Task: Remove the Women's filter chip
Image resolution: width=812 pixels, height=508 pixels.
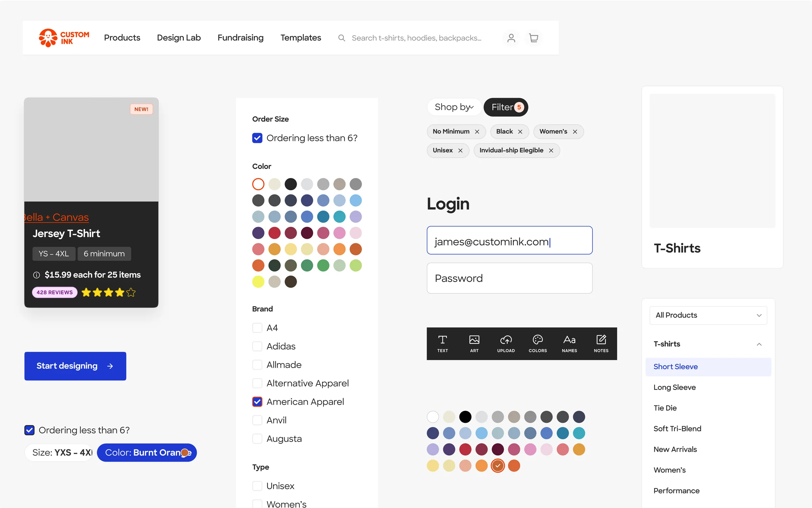Action: click(x=575, y=132)
